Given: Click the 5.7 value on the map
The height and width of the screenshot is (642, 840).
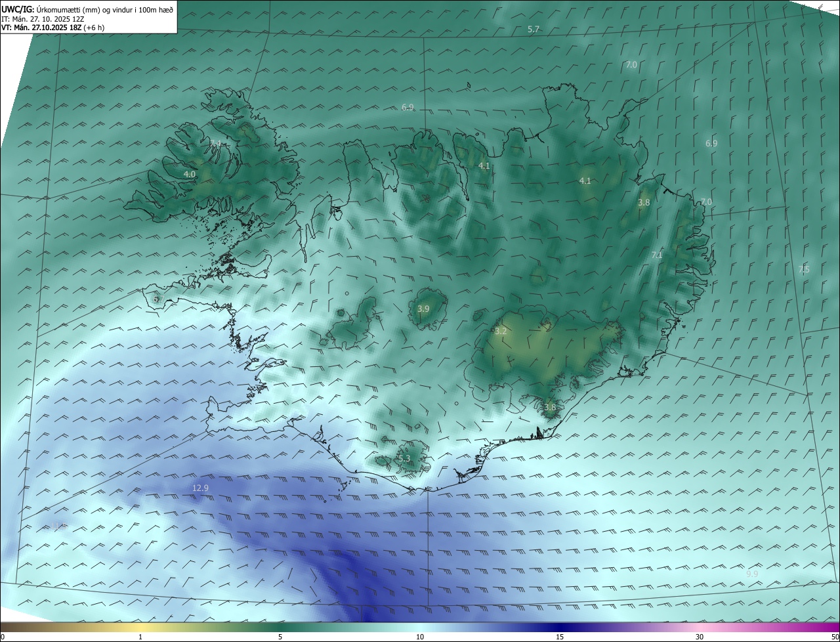Looking at the screenshot, I should click(x=534, y=30).
